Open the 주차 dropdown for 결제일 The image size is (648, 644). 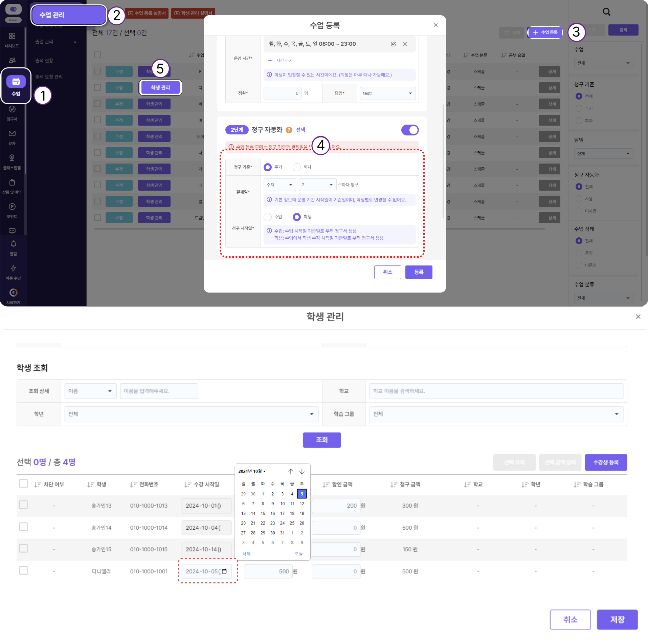(x=280, y=185)
